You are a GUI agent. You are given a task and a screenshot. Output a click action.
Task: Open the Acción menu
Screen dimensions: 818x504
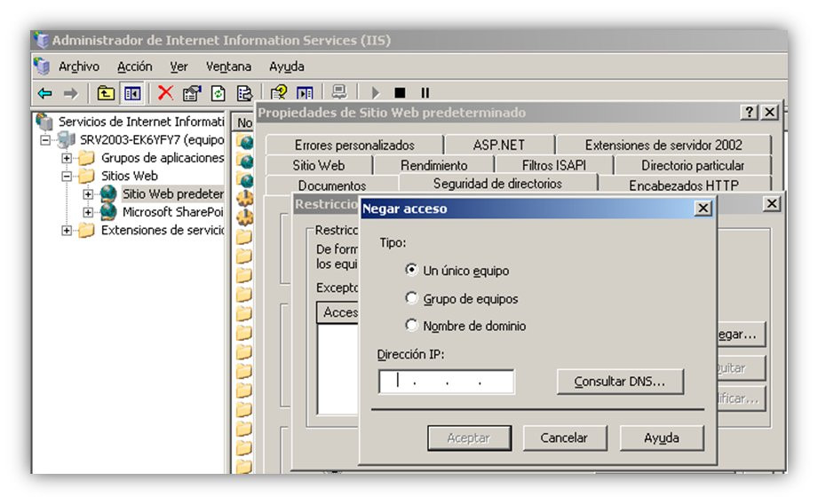pyautogui.click(x=135, y=67)
